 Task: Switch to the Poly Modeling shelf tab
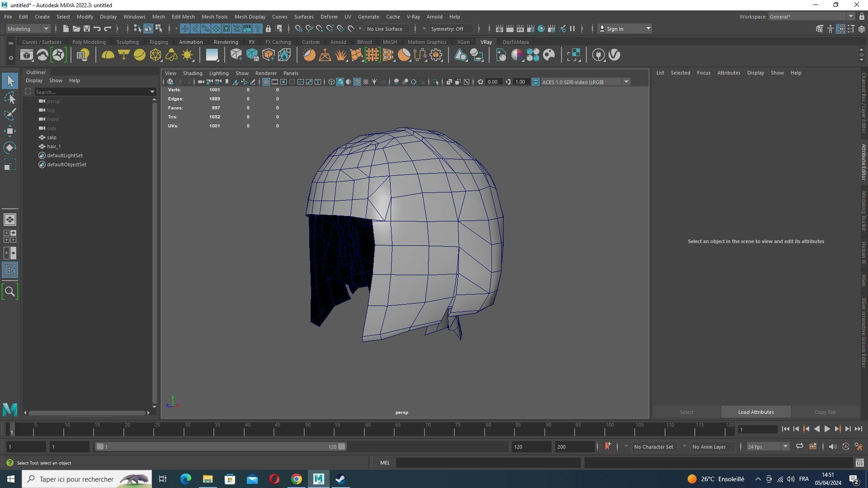(89, 42)
